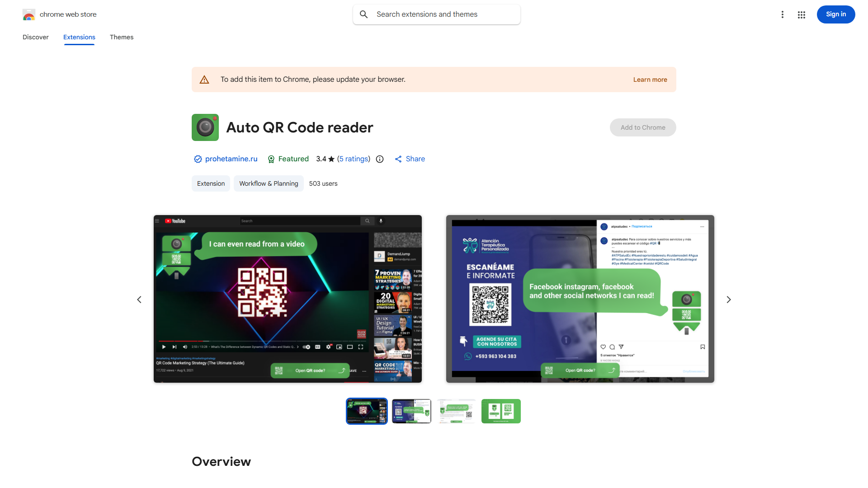Screen dimensions: 868x488
Task: Click the Sign in button
Action: (835, 14)
